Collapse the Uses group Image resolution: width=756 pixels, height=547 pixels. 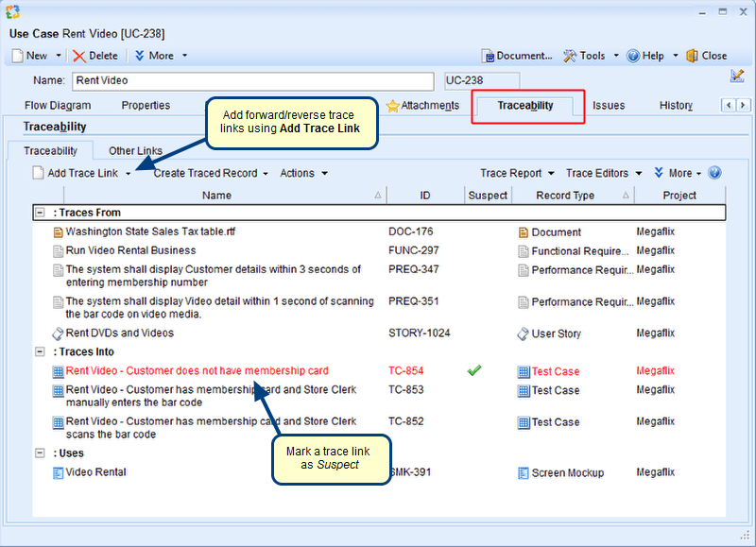pos(40,453)
